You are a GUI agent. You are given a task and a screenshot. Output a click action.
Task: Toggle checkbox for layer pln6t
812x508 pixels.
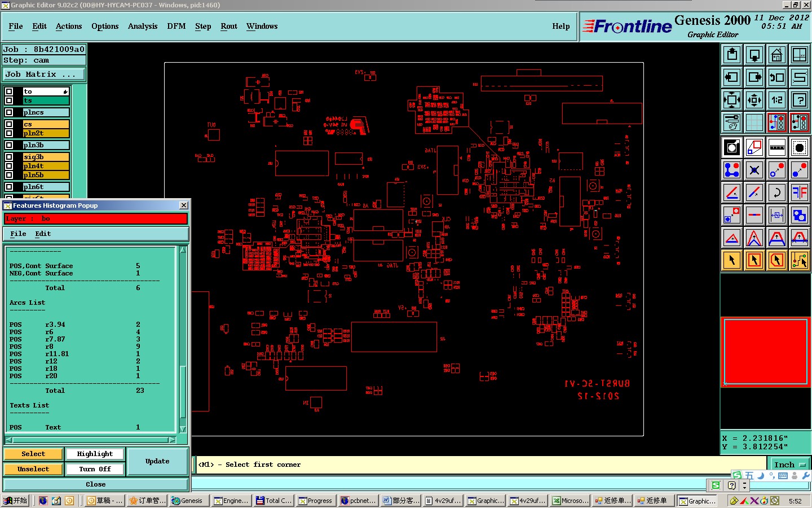pyautogui.click(x=9, y=187)
